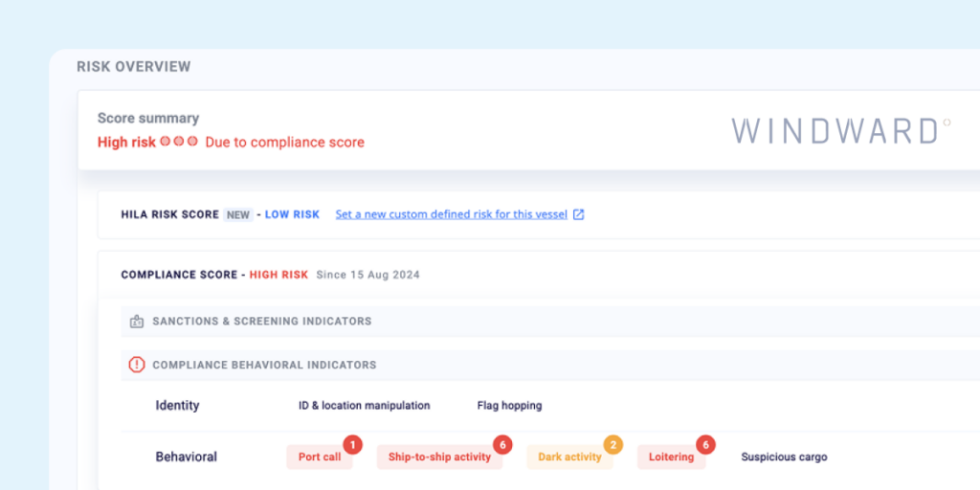
Task: Expand Compliance Behavioral Indicators section
Action: [550, 365]
